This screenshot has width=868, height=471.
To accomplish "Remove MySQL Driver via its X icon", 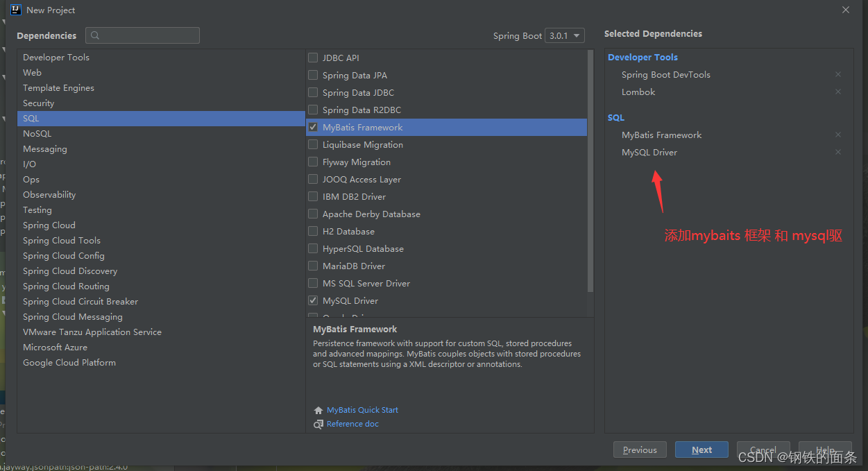I will click(x=838, y=153).
